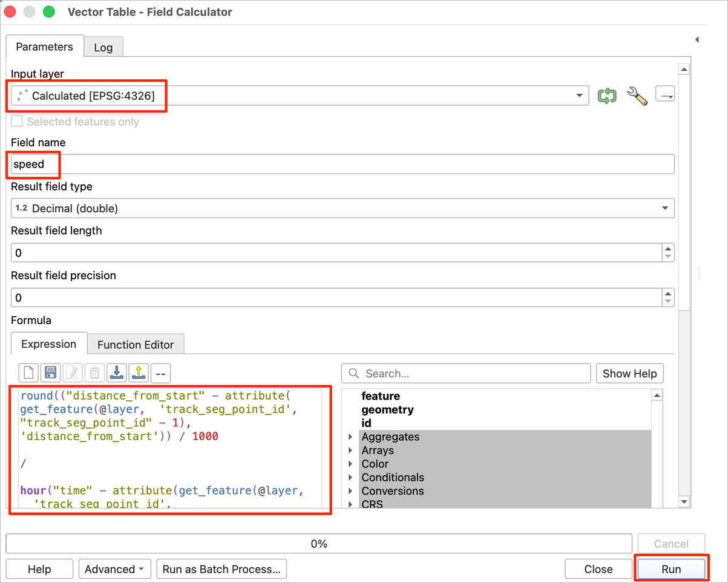
Task: Export user expressions upload icon
Action: click(x=139, y=373)
